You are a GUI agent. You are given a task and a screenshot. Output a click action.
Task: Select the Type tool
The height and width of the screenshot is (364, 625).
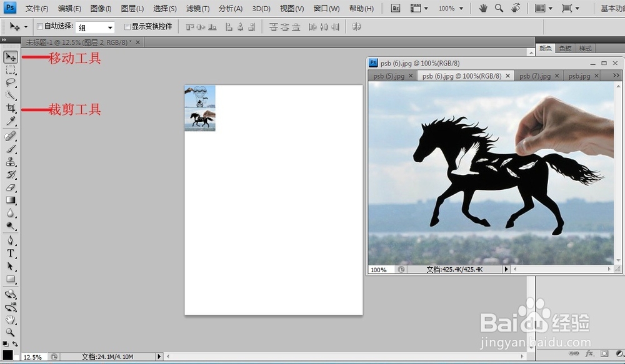[x=11, y=253]
